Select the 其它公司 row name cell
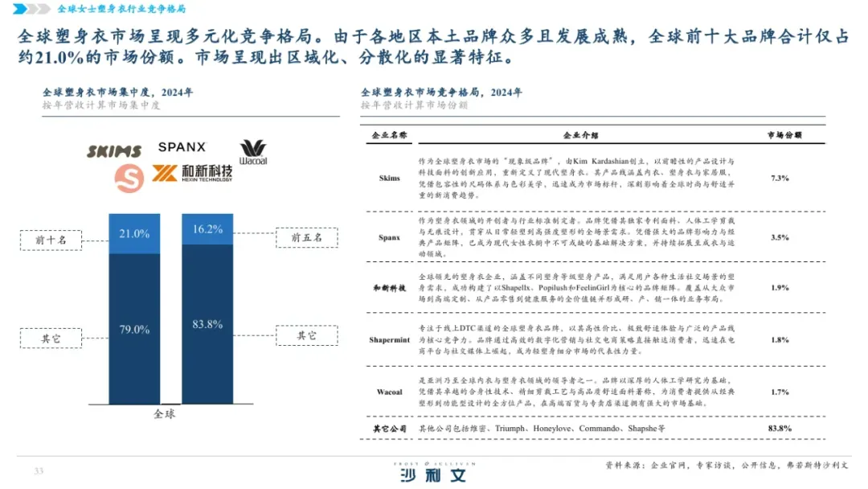Image resolution: width=868 pixels, height=489 pixels. pyautogui.click(x=389, y=429)
